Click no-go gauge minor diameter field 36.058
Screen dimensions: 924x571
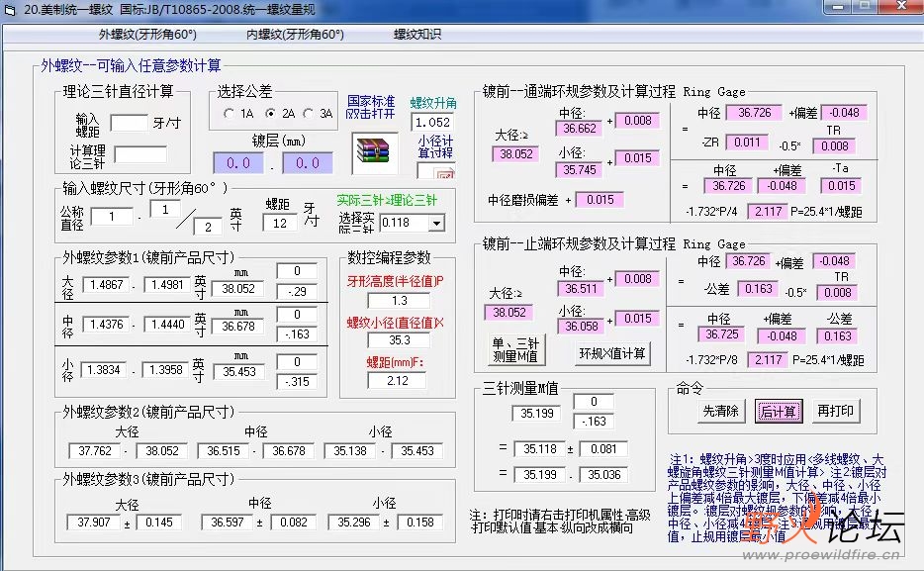(x=581, y=326)
